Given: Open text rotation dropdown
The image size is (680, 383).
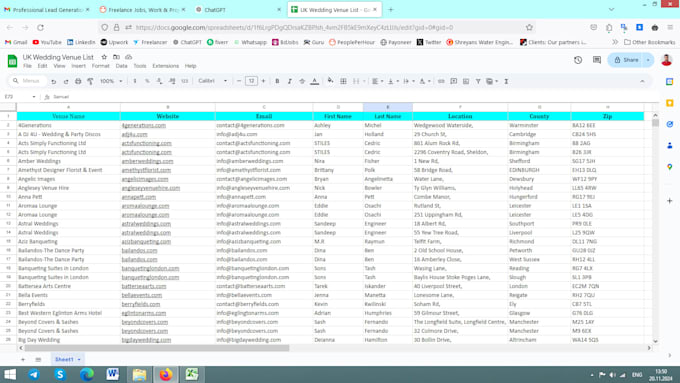Looking at the screenshot, I should [425, 81].
